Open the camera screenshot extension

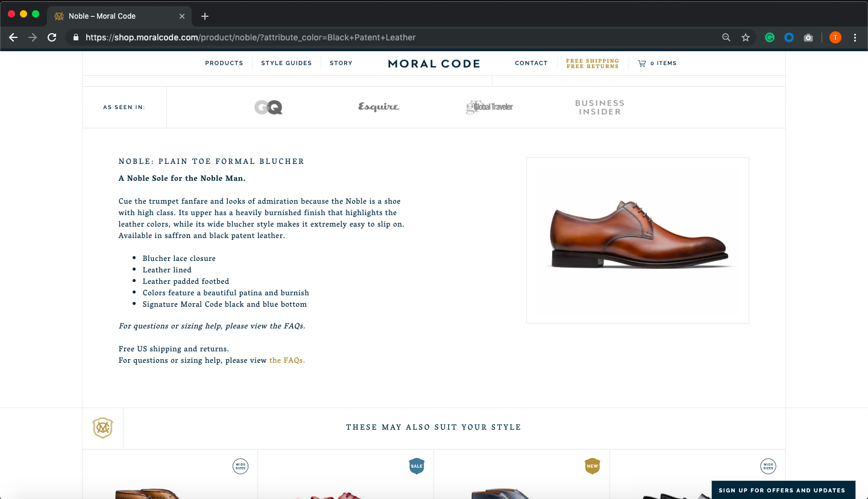point(808,37)
